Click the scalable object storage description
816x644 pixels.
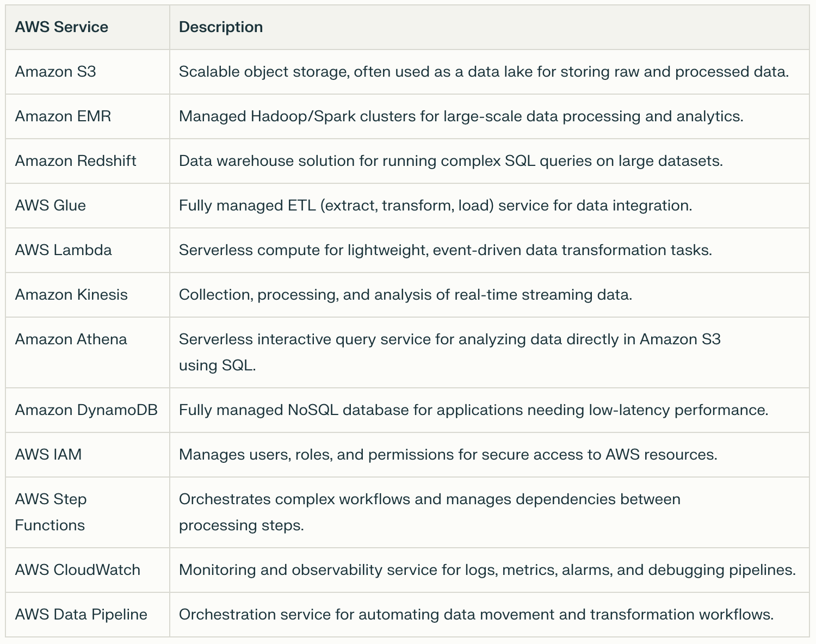coord(484,72)
